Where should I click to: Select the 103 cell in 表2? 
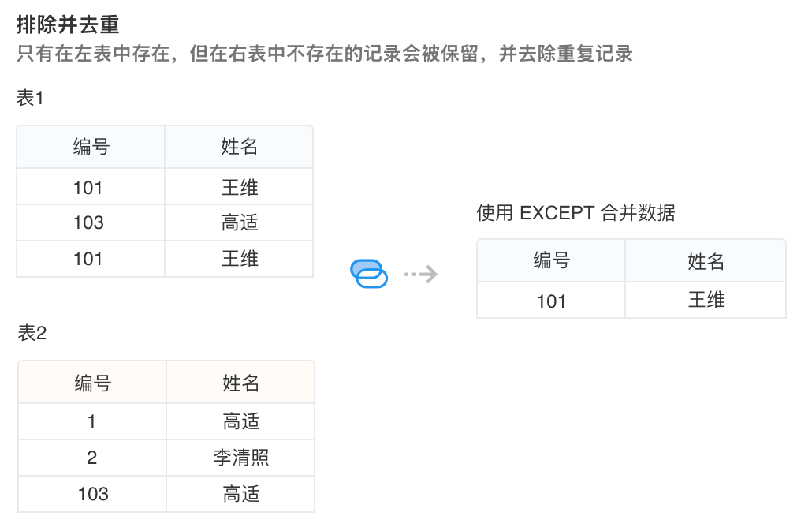[x=93, y=495]
